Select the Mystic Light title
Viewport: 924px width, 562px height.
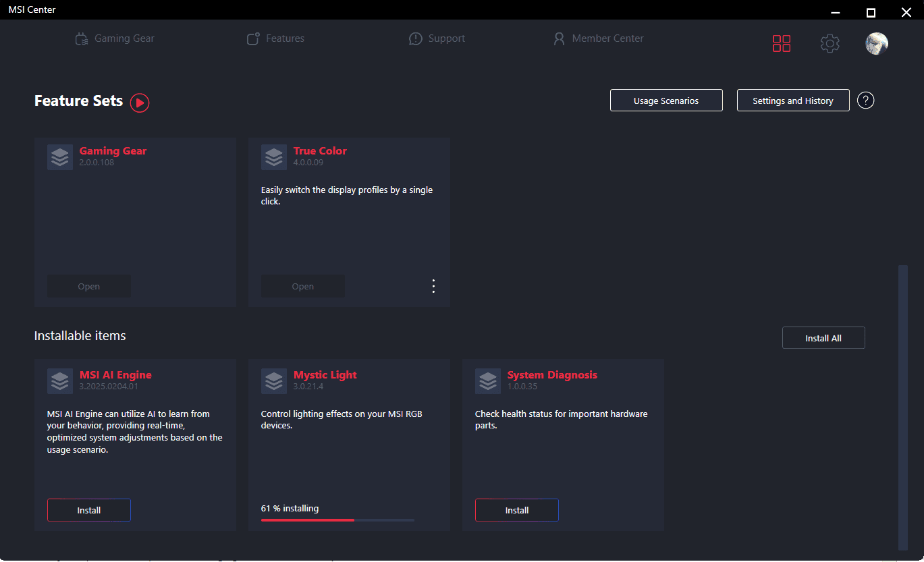325,375
